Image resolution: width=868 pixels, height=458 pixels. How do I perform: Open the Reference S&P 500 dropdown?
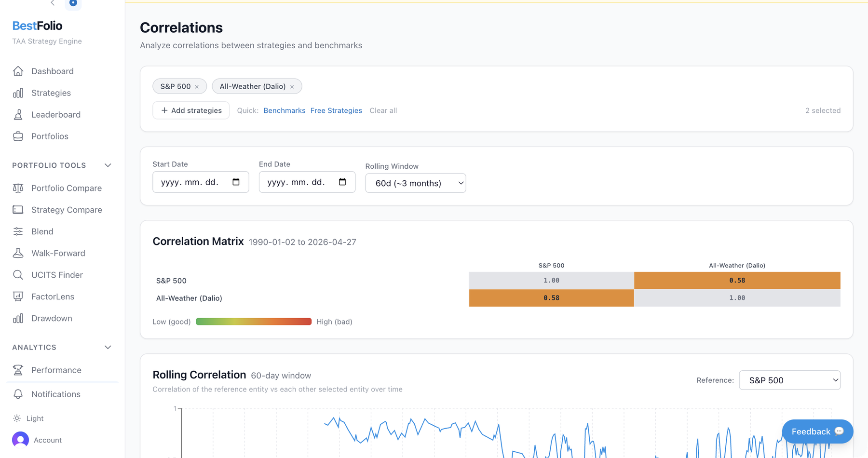pos(789,380)
